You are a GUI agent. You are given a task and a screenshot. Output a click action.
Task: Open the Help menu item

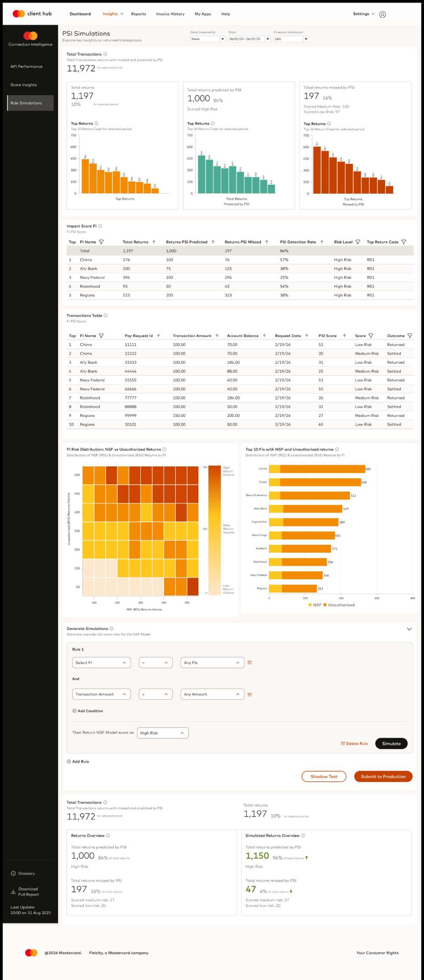pos(226,14)
